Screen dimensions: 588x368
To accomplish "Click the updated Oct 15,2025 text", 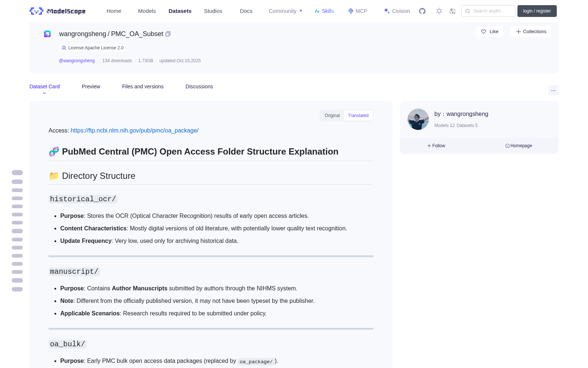I will tap(180, 61).
